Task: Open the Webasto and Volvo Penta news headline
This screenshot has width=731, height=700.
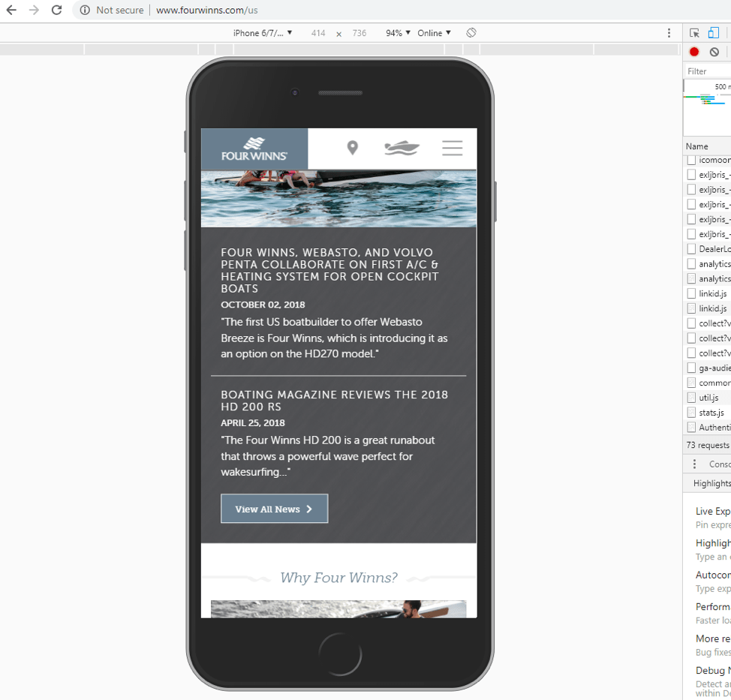Action: pyautogui.click(x=330, y=270)
